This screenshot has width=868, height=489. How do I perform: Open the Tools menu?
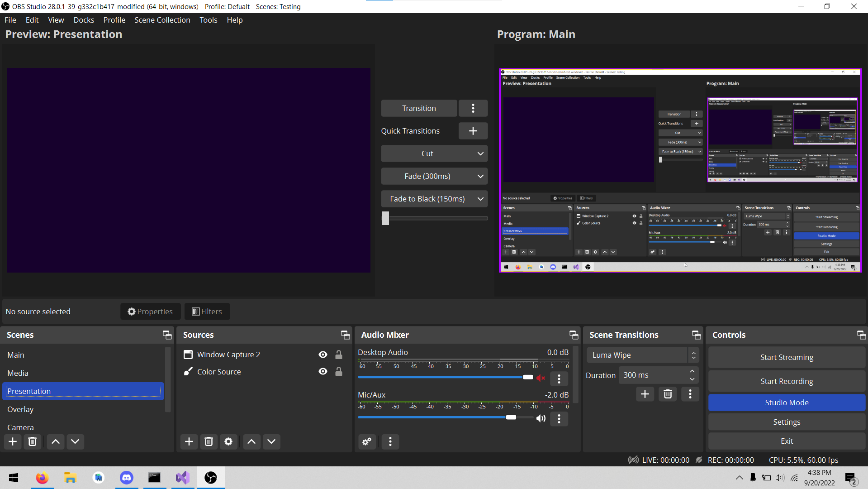[x=209, y=20]
